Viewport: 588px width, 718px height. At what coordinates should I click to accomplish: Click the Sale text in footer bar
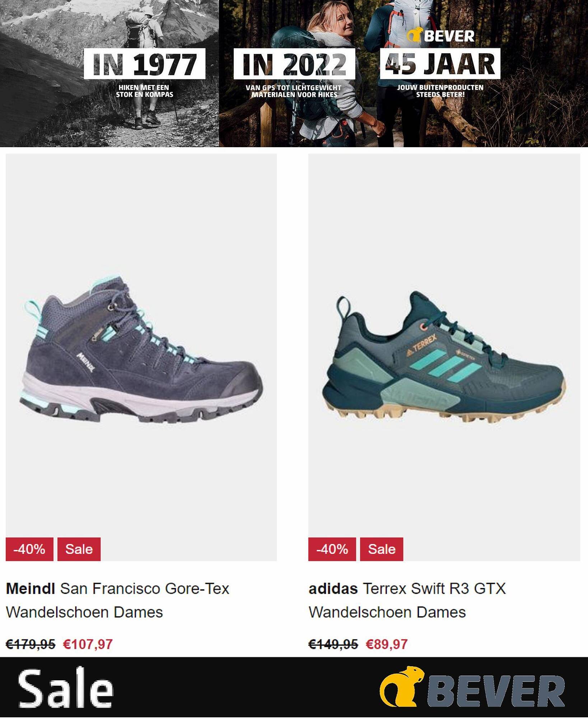coord(66,687)
